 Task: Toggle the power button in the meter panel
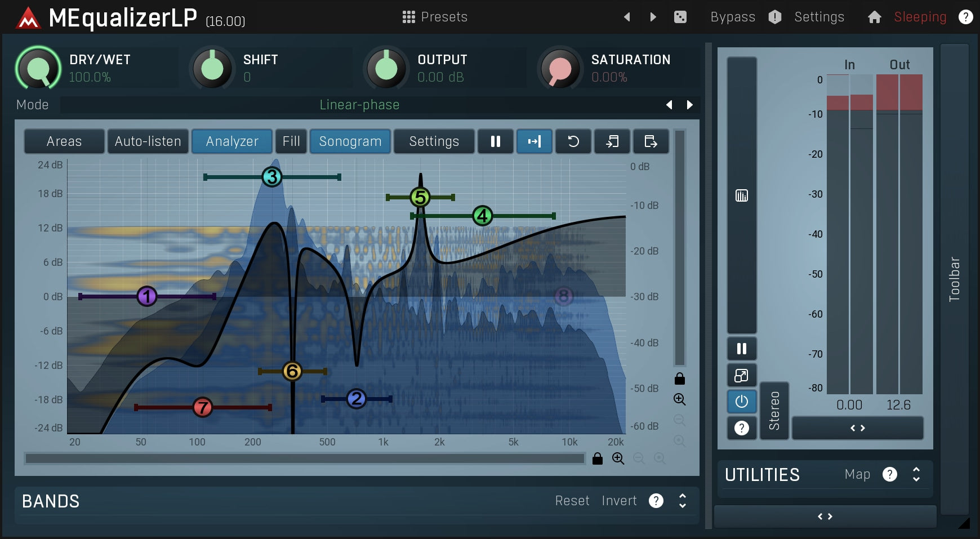click(742, 402)
